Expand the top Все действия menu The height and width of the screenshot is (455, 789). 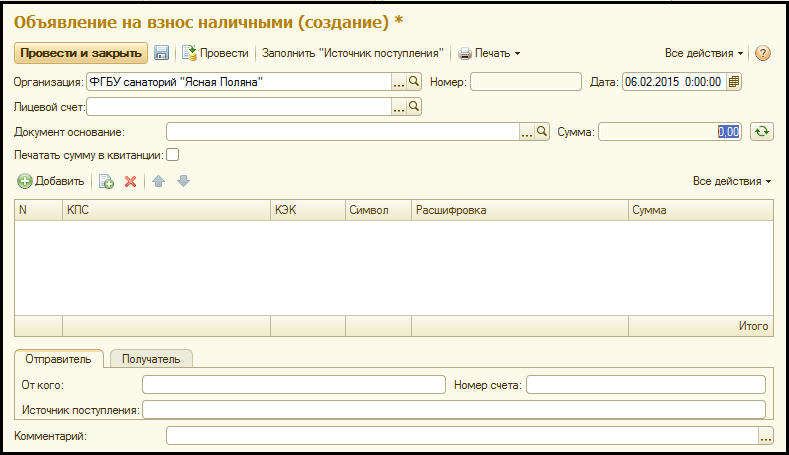point(704,53)
